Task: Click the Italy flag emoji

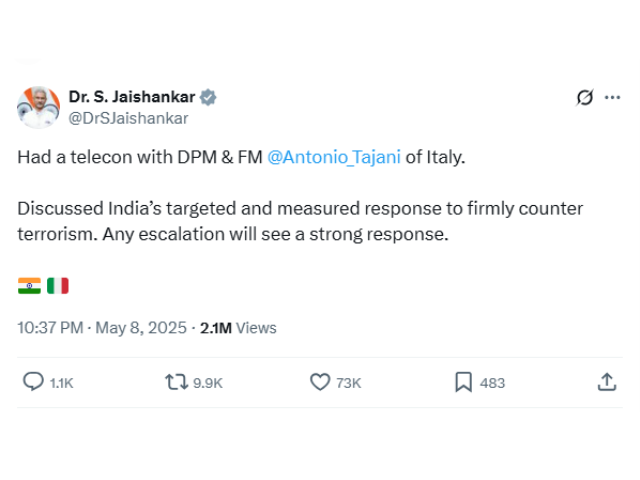Action: (x=57, y=286)
